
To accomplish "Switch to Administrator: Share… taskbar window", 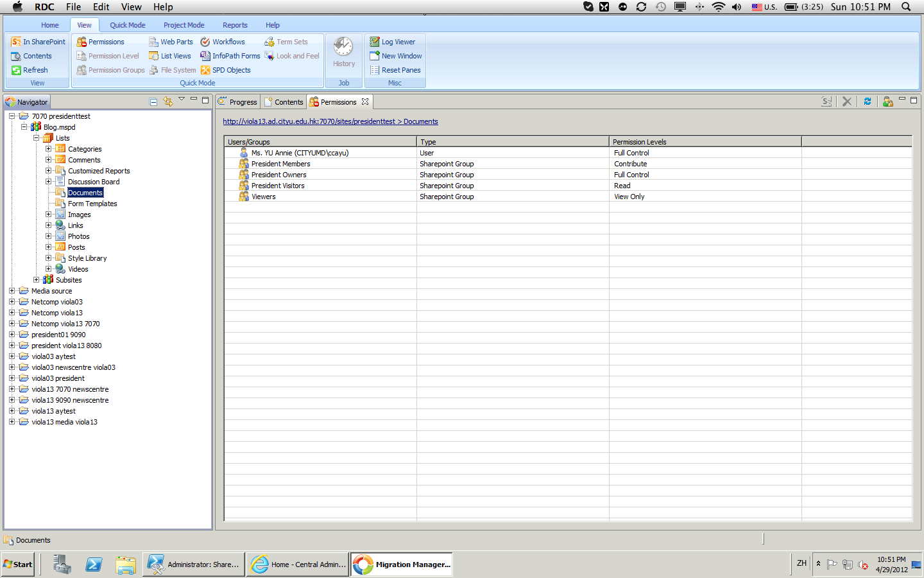I will [194, 565].
